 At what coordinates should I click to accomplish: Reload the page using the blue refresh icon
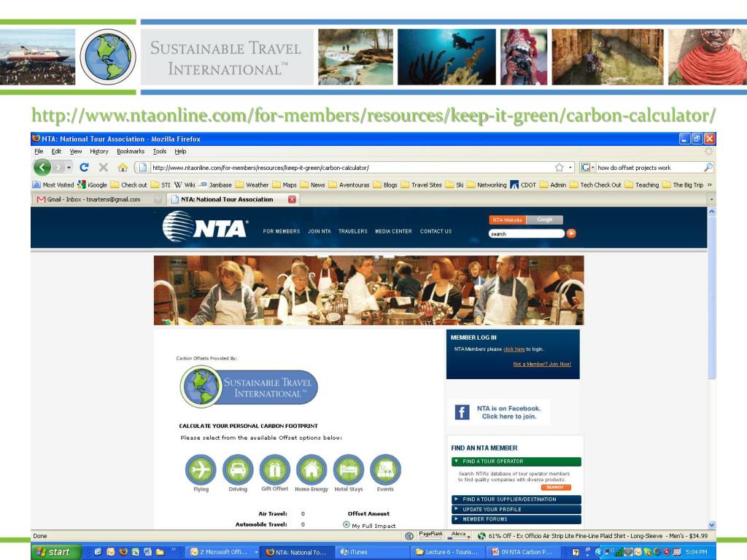click(85, 167)
